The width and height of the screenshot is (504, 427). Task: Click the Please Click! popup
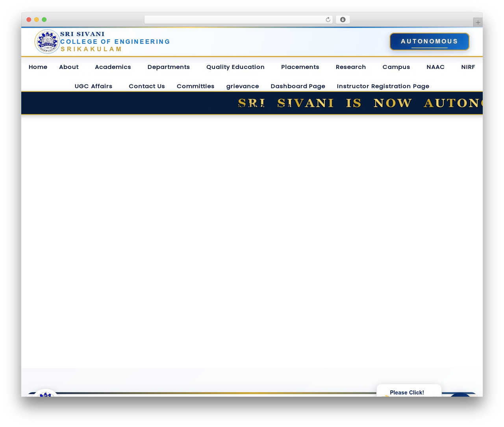pos(409,391)
